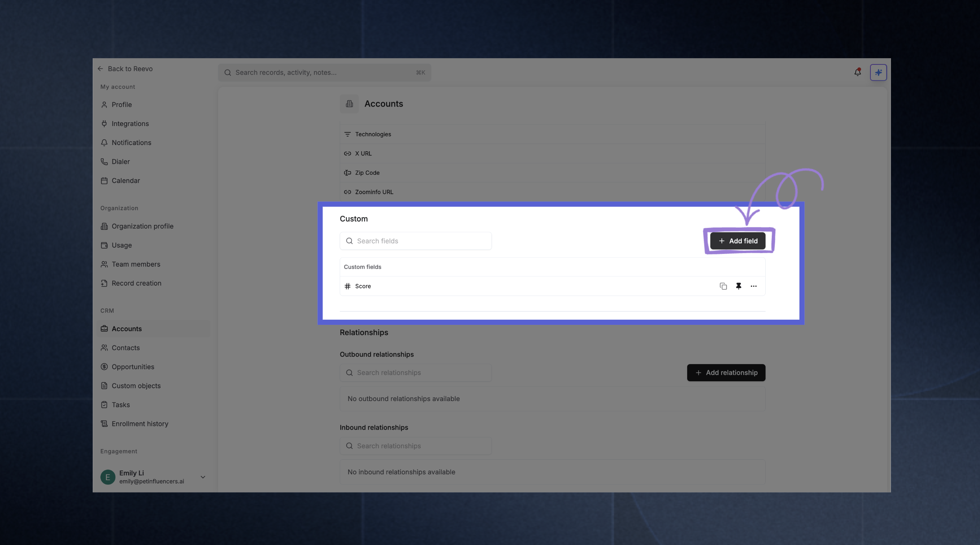The image size is (980, 545).
Task: Click the notifications bell icon
Action: (x=858, y=72)
